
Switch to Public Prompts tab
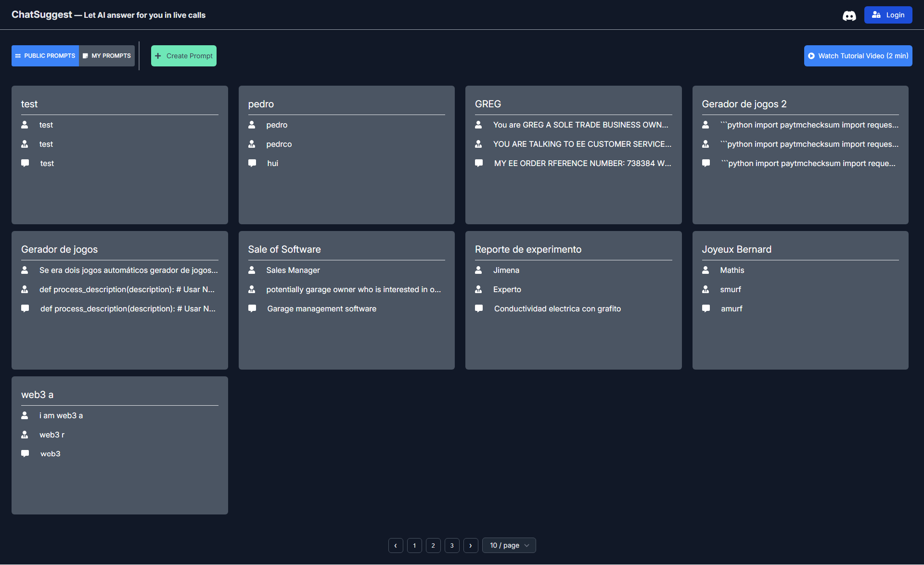coord(45,56)
